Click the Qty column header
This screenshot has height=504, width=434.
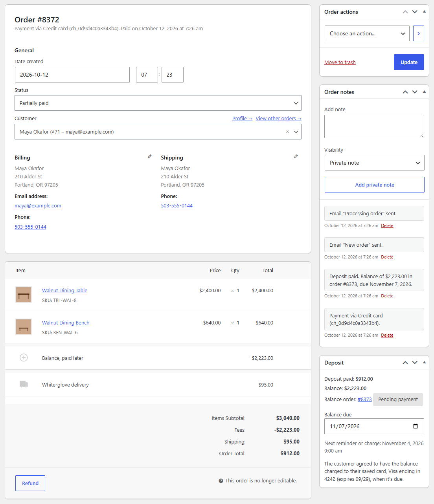pos(235,271)
